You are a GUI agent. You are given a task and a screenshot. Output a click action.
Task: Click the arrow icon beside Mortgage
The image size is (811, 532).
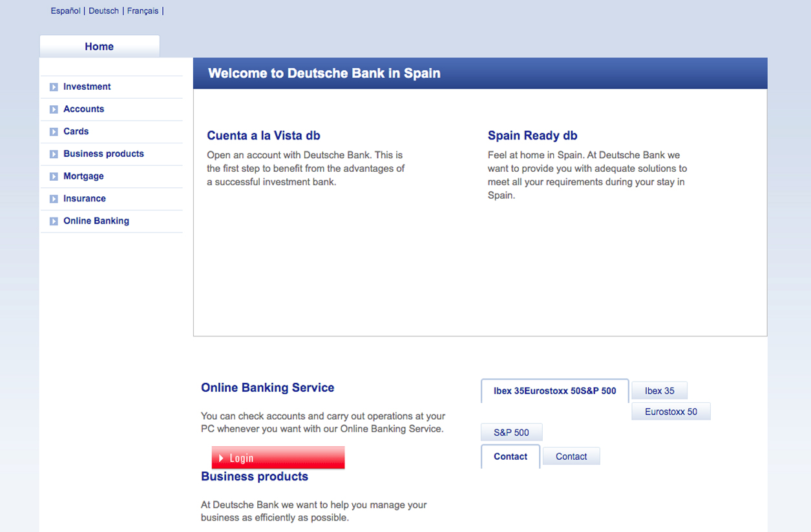[x=54, y=177]
